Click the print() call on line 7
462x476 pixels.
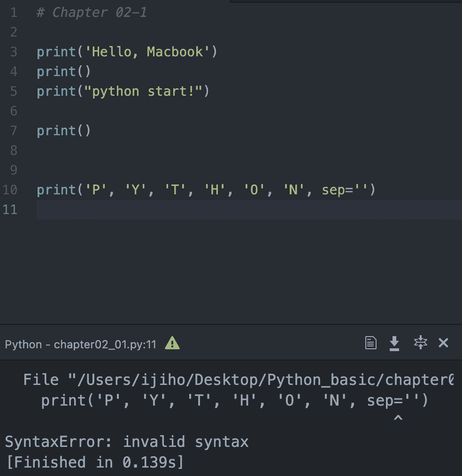click(63, 131)
